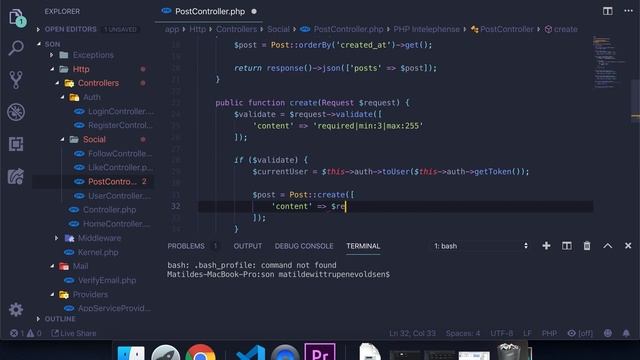Image resolution: width=640 pixels, height=360 pixels.
Task: Open the Manage gear at sidebar bottom
Action: click(x=16, y=309)
